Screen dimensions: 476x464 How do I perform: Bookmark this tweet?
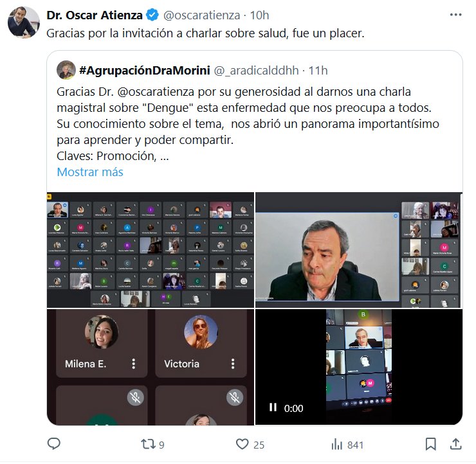pos(431,445)
